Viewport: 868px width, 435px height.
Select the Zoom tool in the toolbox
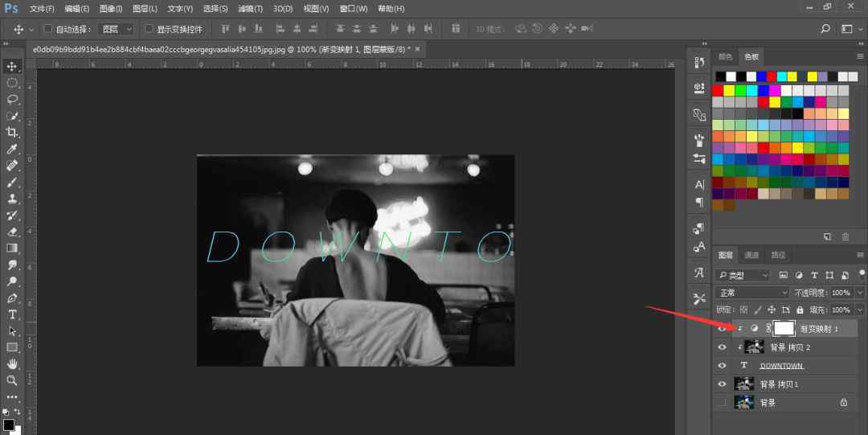coord(11,380)
